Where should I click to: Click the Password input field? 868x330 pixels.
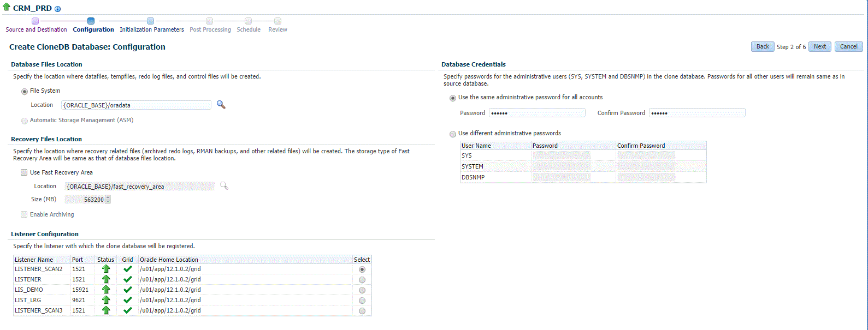[x=537, y=113]
